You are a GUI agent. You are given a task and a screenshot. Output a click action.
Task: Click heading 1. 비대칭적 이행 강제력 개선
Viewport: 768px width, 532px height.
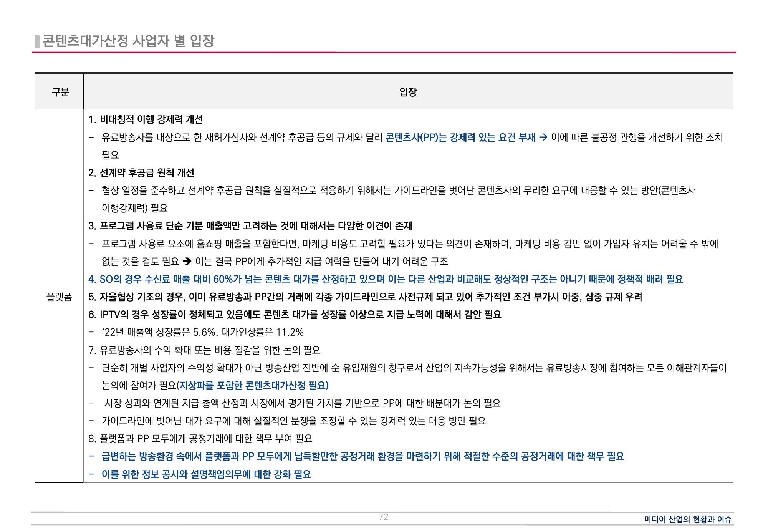[x=146, y=119]
